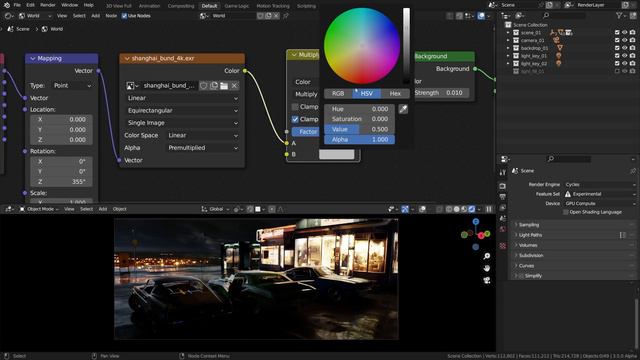Open Object Mode selector in viewport
This screenshot has width=640, height=360.
(x=39, y=209)
